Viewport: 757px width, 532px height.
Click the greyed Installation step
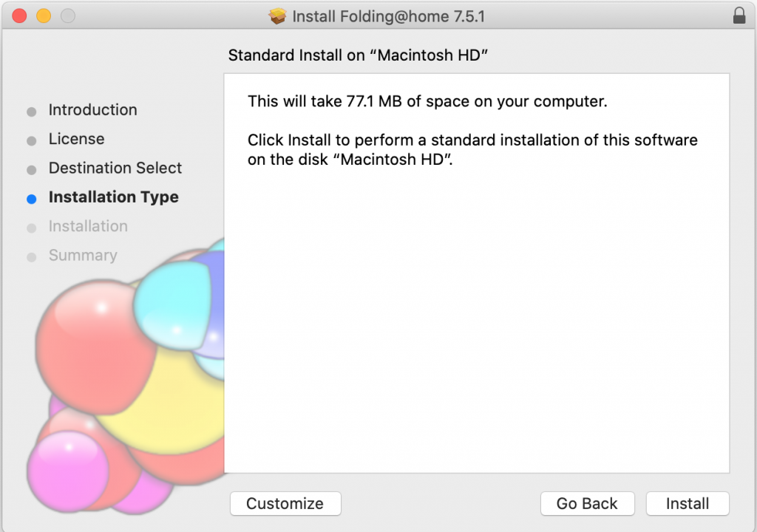pyautogui.click(x=88, y=226)
